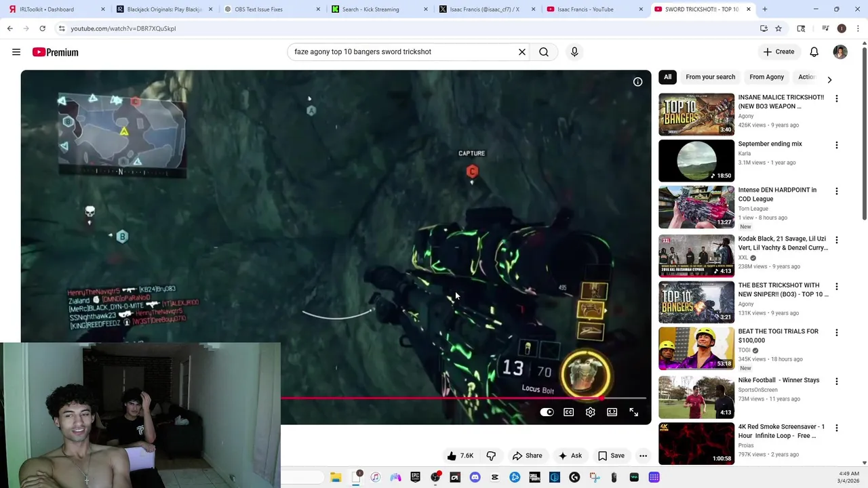Reload the page in Chrome

[42, 28]
